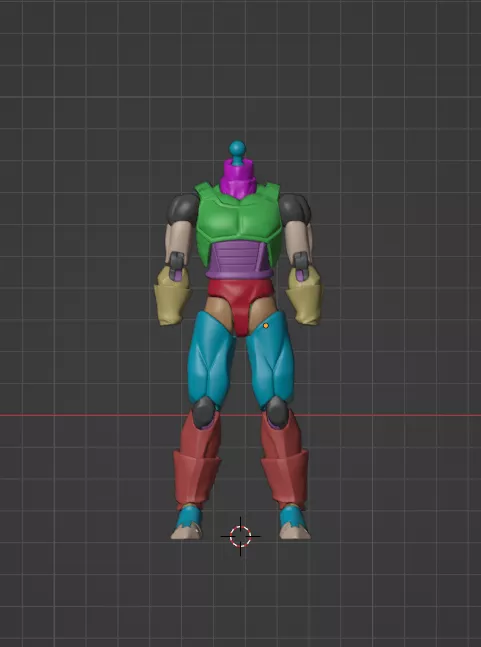Click the red-white 3D cursor between the feet

pos(240,536)
